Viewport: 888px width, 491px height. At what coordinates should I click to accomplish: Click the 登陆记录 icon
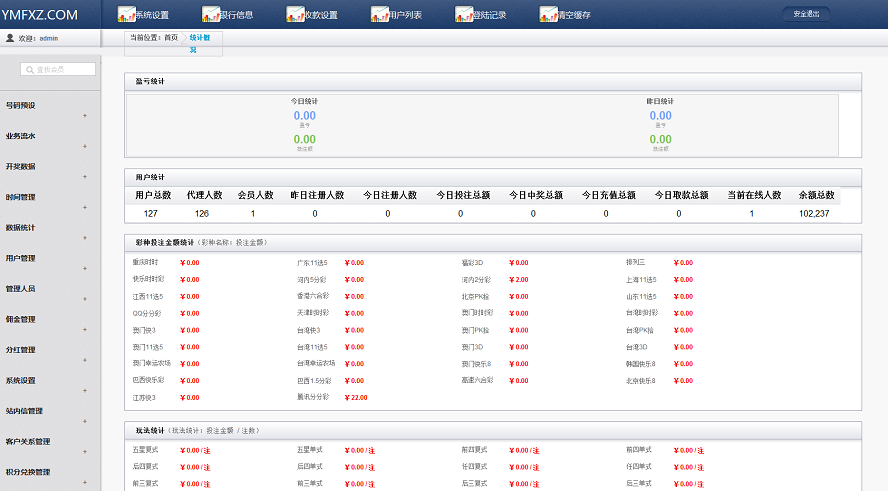pyautogui.click(x=463, y=15)
